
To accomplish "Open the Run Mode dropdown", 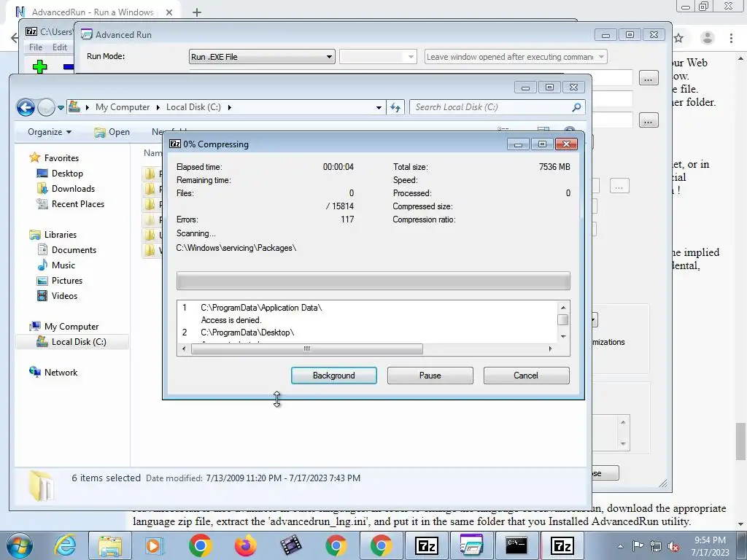I will pyautogui.click(x=262, y=57).
